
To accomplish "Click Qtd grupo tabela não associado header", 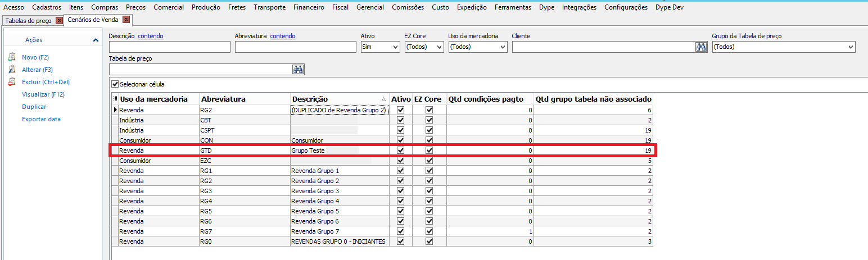I will click(593, 99).
